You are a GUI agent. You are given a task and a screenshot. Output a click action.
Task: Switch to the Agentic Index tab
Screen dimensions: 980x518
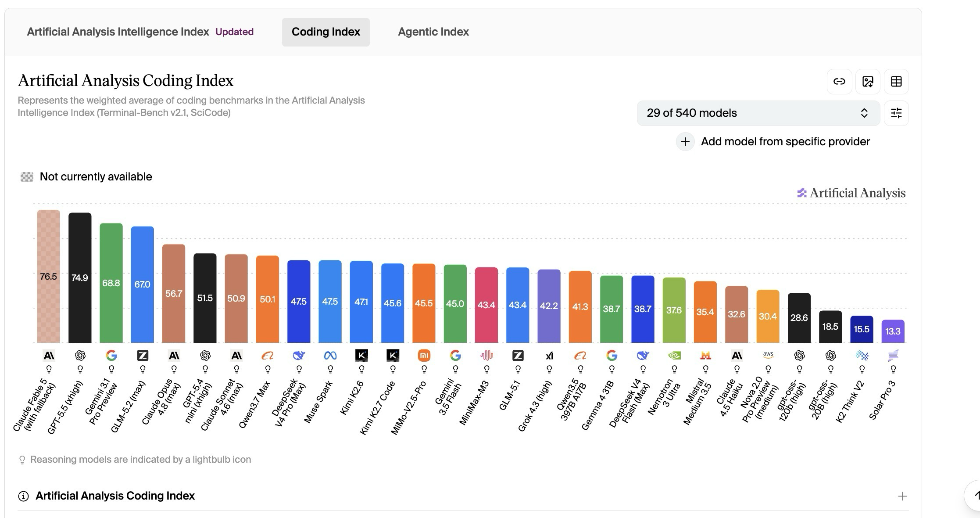(433, 32)
